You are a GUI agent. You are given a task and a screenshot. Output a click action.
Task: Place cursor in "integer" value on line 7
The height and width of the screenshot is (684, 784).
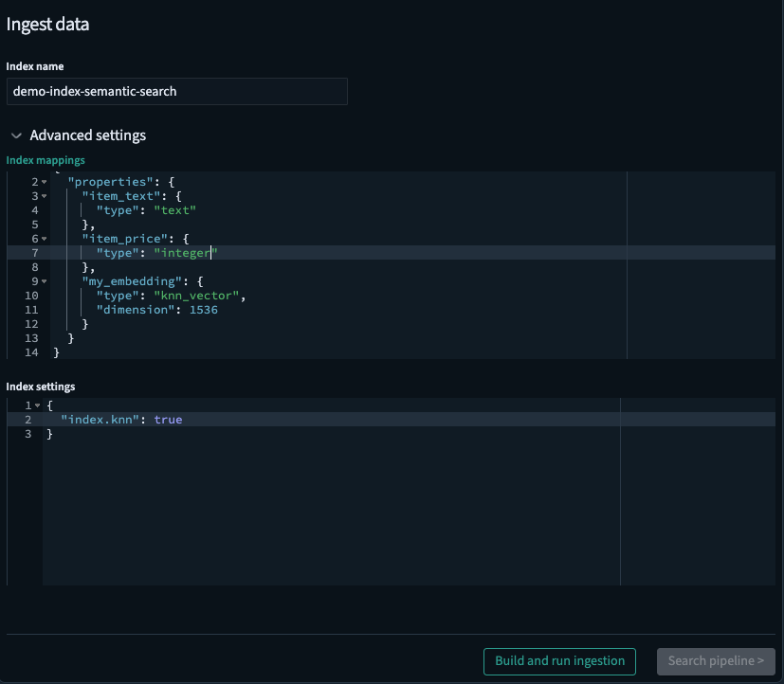[186, 253]
